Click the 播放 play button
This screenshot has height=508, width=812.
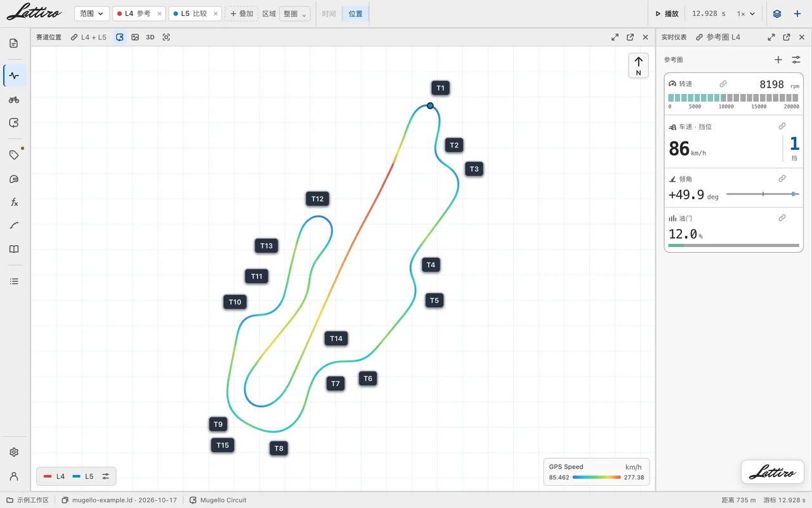tap(667, 13)
